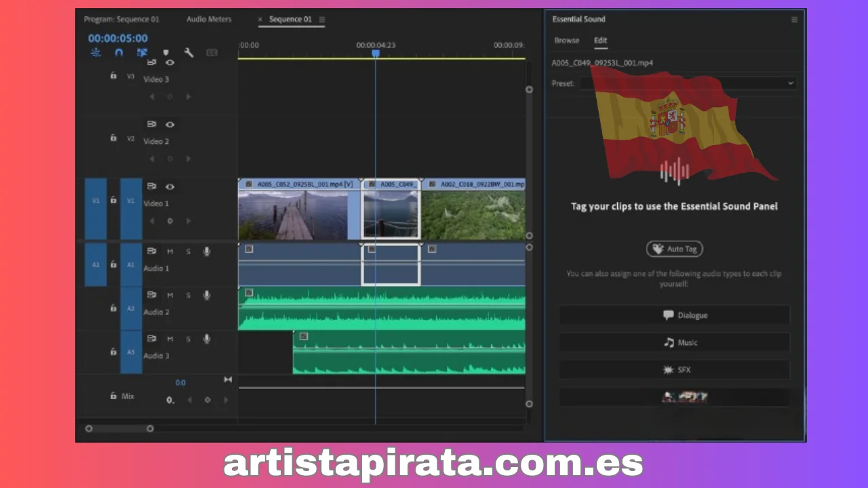Select the Sequence 01 timeline tab
Viewport: 868px width, 488px height.
290,19
